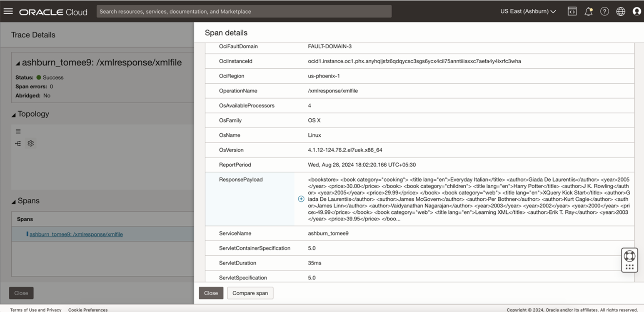Click the Oracle Cloud logo
The image size is (644, 312).
click(x=53, y=12)
